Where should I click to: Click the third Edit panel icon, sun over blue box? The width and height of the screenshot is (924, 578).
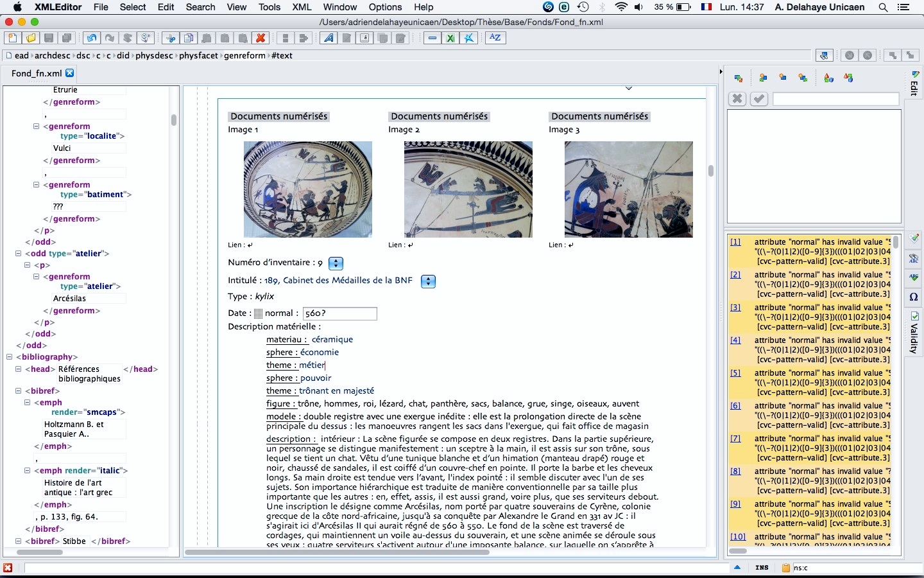[783, 78]
